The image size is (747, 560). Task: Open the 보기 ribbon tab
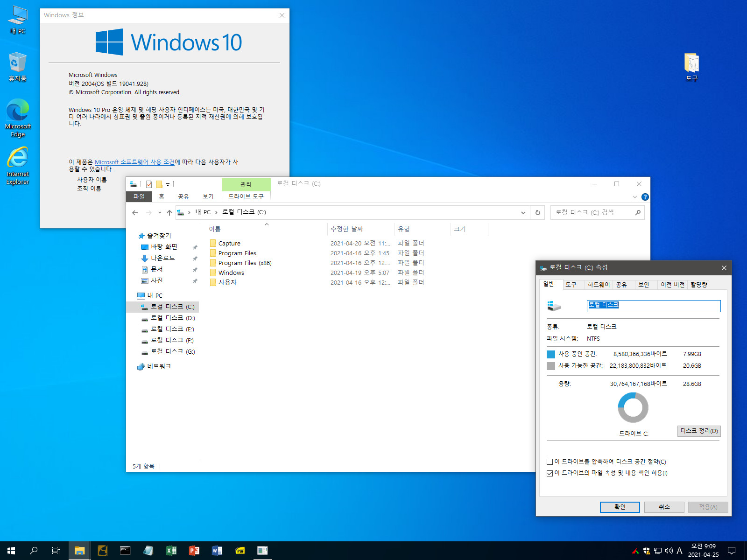208,196
